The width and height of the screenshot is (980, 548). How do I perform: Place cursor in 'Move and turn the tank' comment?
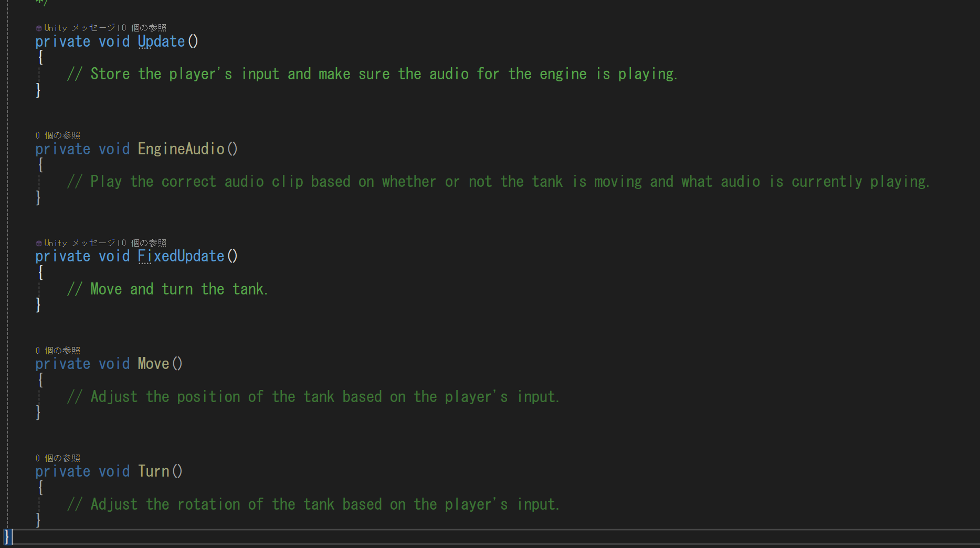(x=167, y=289)
